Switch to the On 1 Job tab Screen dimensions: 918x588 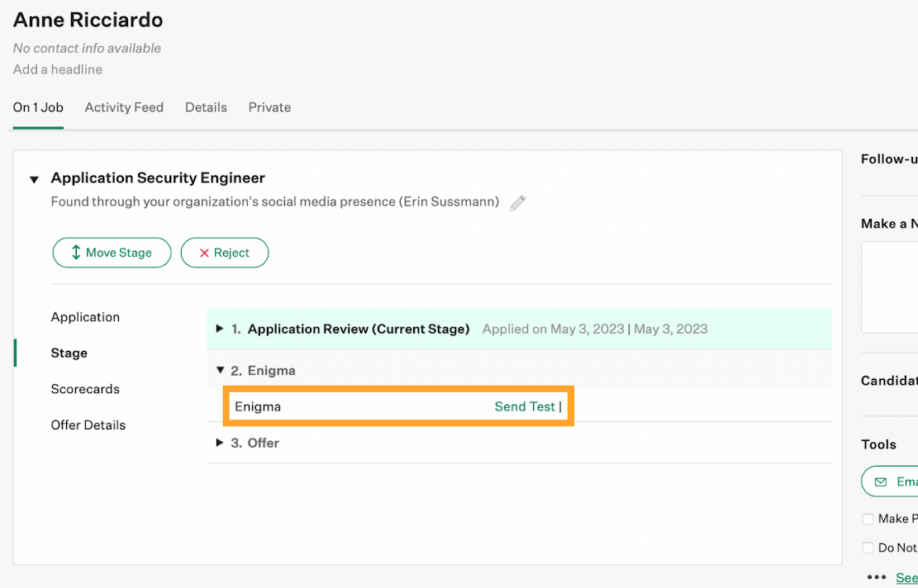38,107
